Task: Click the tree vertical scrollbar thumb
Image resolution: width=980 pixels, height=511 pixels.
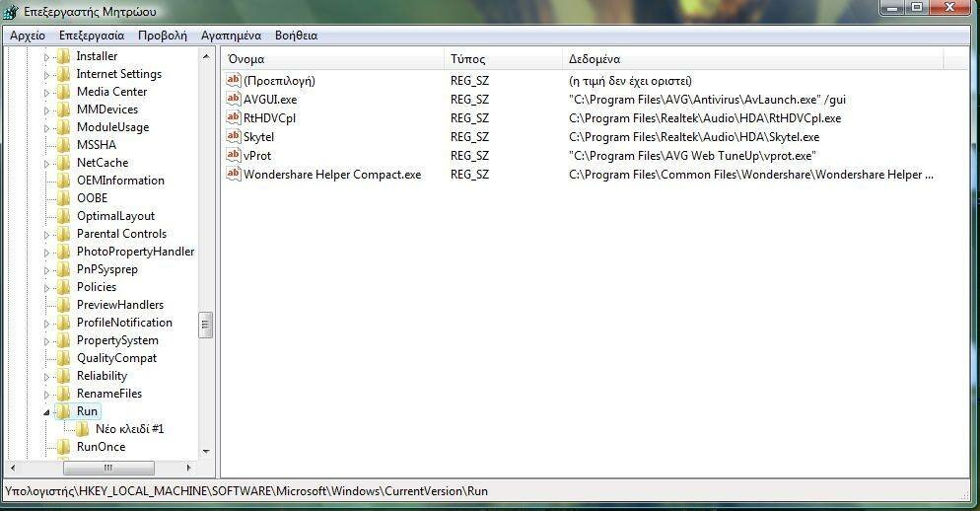Action: click(206, 326)
